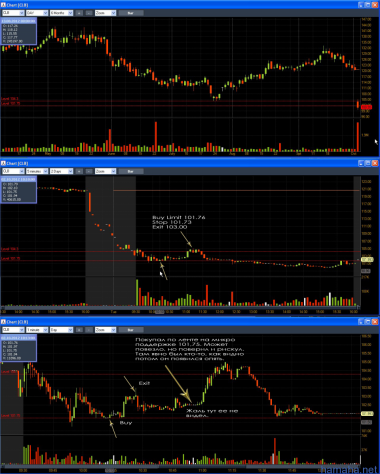380x474 pixels.
Task: Click the minus button in the 1 minute chart toolbar
Action: click(x=89, y=330)
